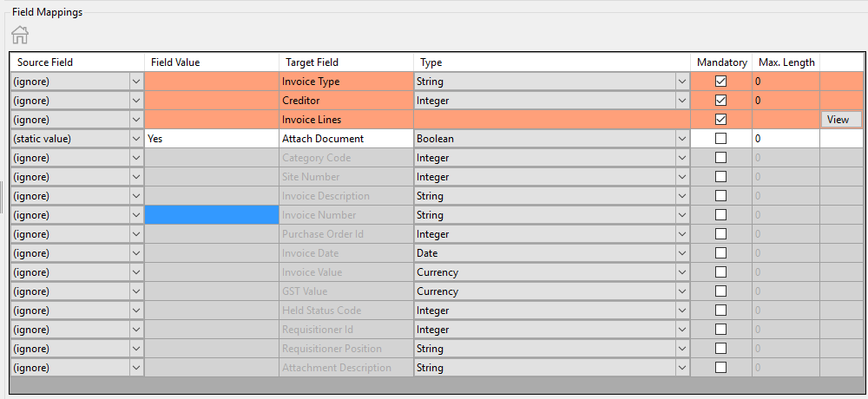The height and width of the screenshot is (399, 868).
Task: Select the blue highlighted Invoice Number value cell
Action: coord(211,215)
